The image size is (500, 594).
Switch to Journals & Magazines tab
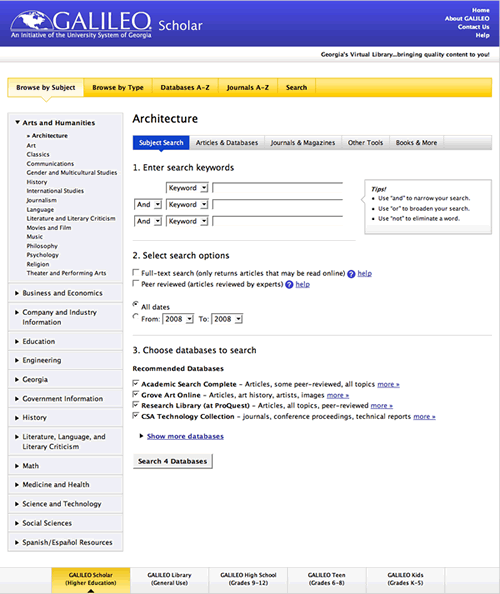[303, 143]
